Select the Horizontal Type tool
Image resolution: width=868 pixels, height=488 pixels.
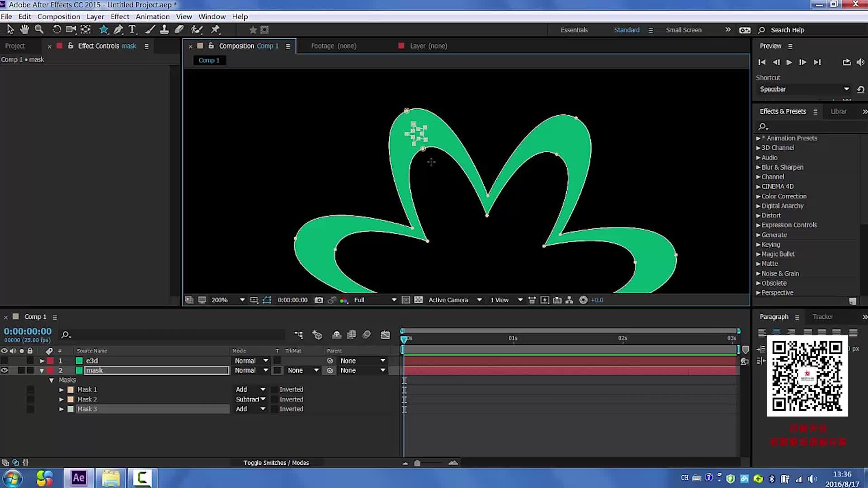click(x=132, y=30)
